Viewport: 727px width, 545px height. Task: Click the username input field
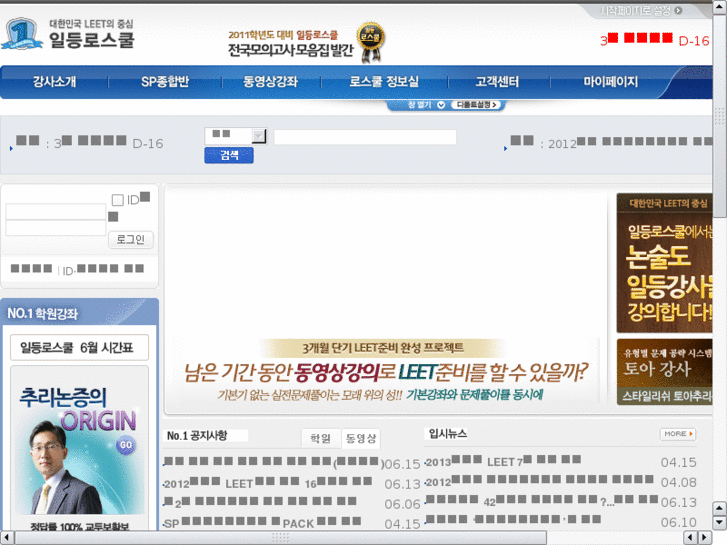(56, 212)
